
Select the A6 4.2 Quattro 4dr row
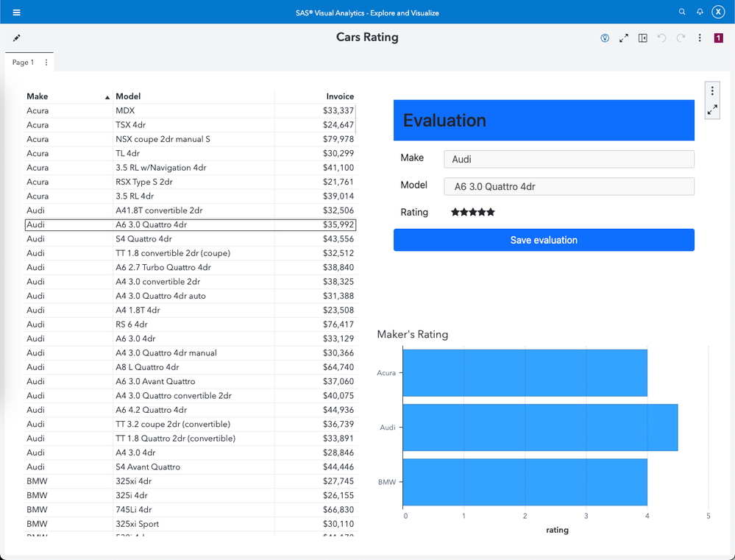tap(190, 410)
